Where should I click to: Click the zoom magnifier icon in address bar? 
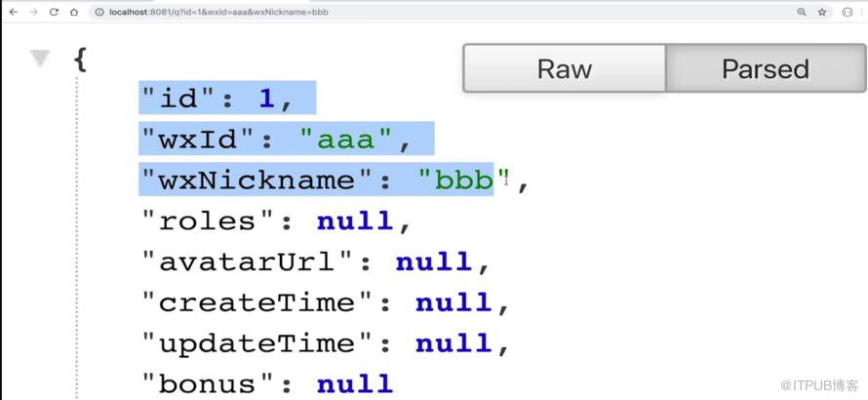pos(801,12)
